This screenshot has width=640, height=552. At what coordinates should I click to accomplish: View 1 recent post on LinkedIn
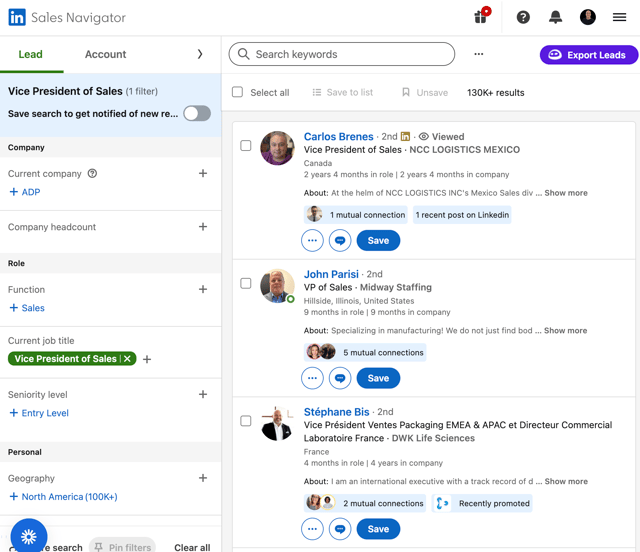coord(462,215)
